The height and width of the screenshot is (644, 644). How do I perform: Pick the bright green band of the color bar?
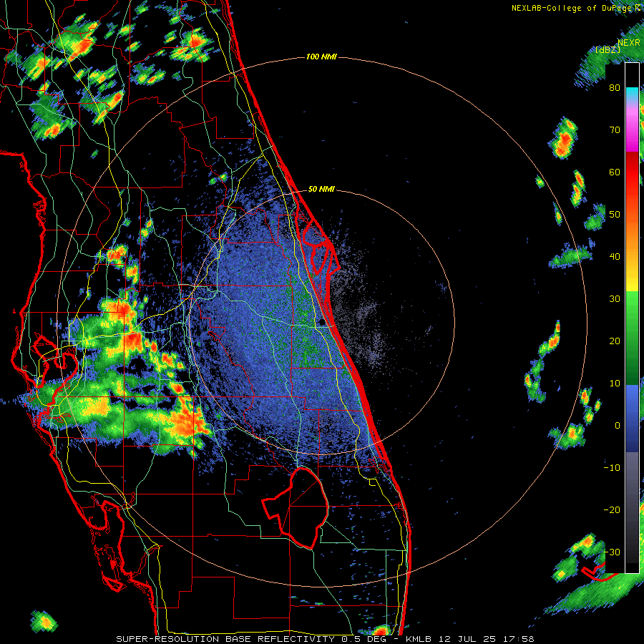tap(632, 312)
